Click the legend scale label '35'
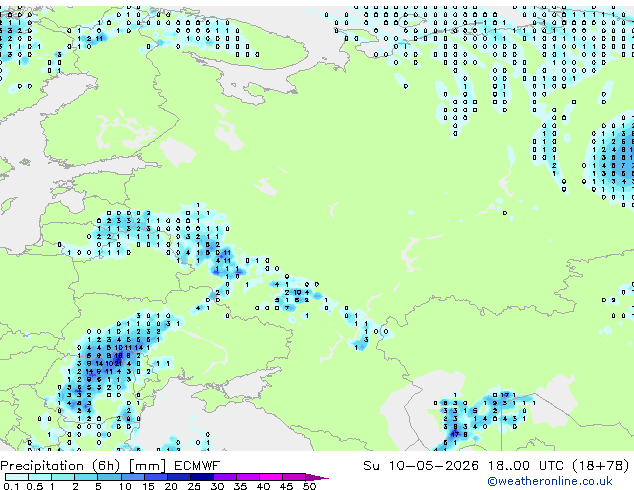 240,486
